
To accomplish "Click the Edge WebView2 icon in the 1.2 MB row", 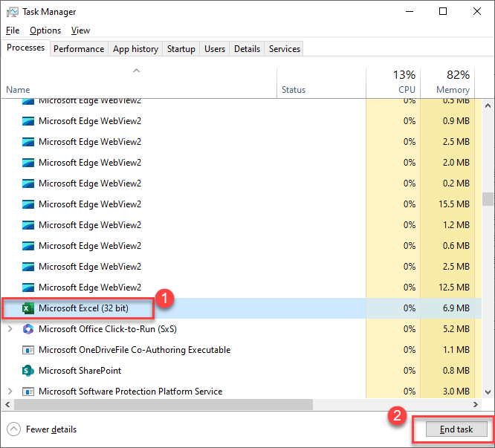I will pyautogui.click(x=28, y=225).
